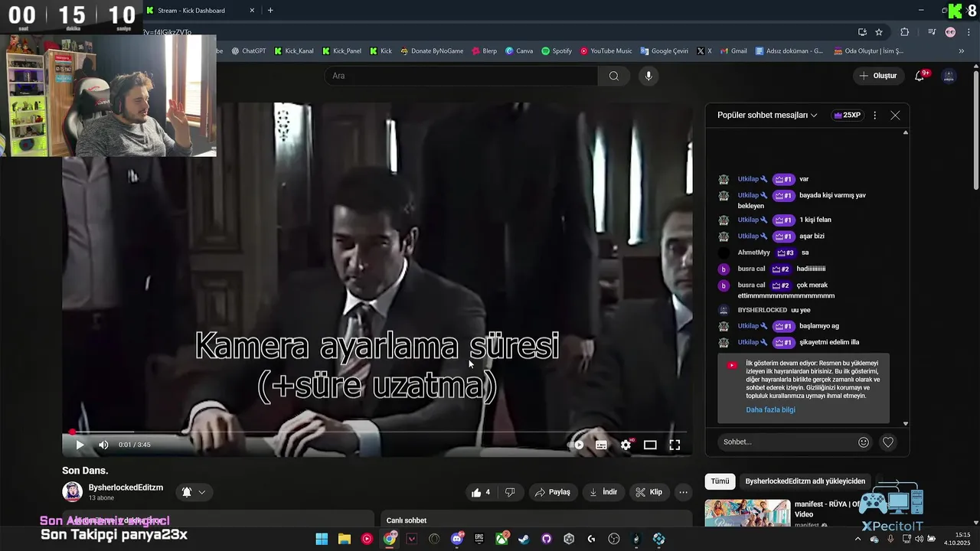Screen dimensions: 980x551
Task: Open Chrome extensions puzzle icon
Action: coord(904,32)
